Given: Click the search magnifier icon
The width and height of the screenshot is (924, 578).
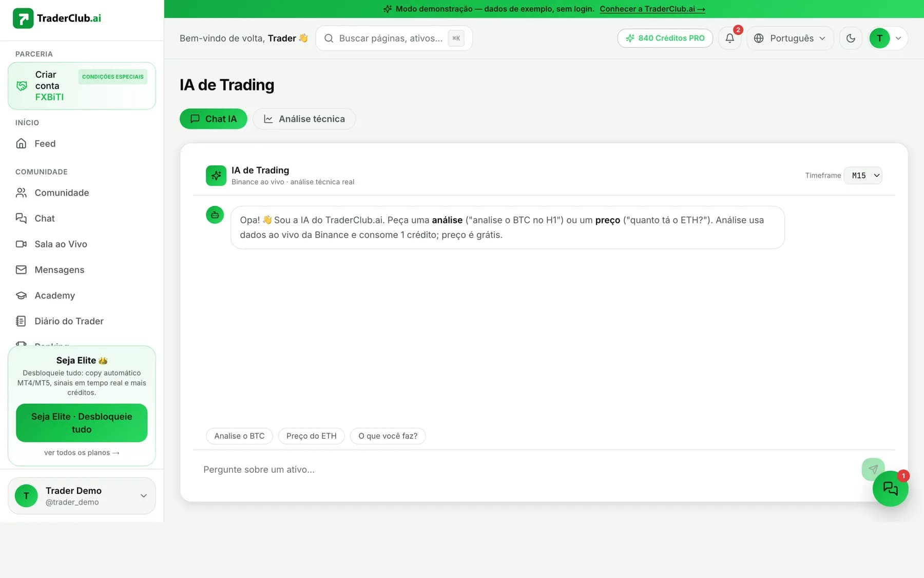Looking at the screenshot, I should tap(329, 38).
